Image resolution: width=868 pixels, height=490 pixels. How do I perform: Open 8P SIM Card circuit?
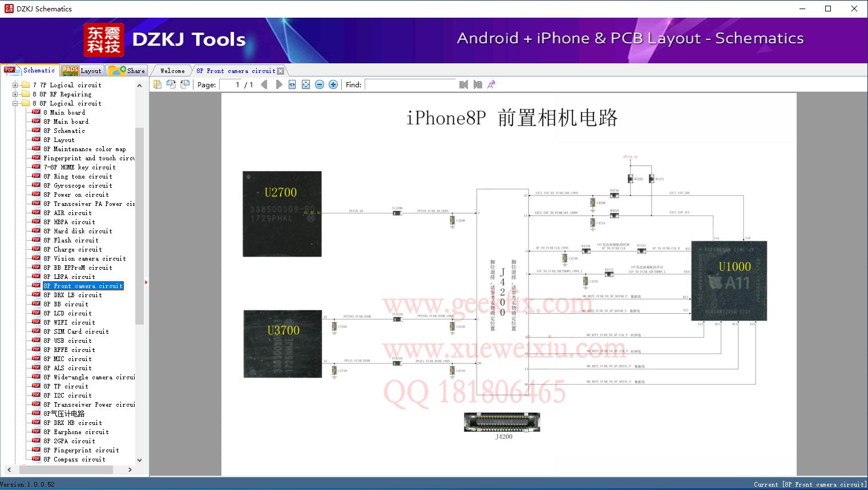pos(76,331)
